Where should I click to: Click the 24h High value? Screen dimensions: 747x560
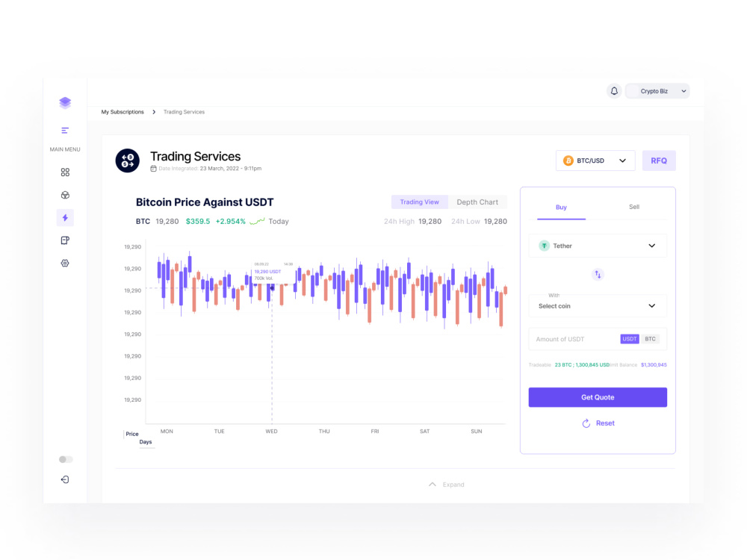pos(430,222)
